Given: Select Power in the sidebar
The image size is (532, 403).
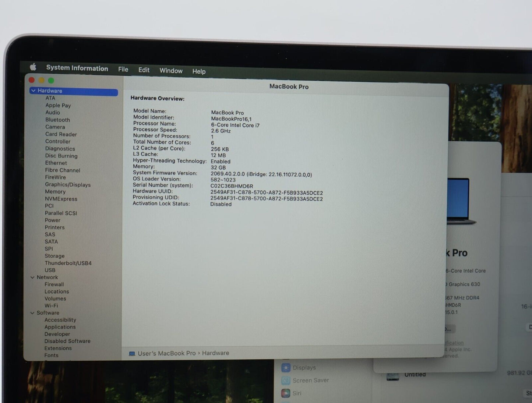Looking at the screenshot, I should [x=53, y=220].
